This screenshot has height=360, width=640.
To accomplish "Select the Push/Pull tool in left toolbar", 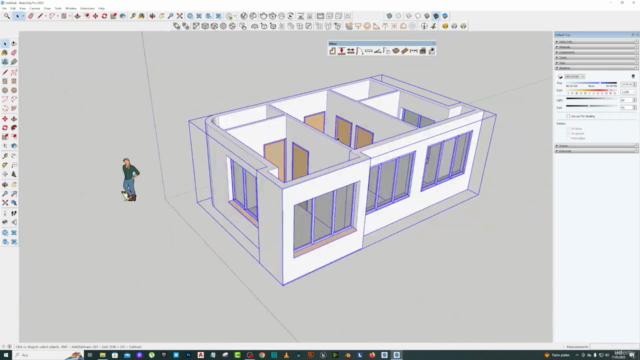I will [x=14, y=119].
